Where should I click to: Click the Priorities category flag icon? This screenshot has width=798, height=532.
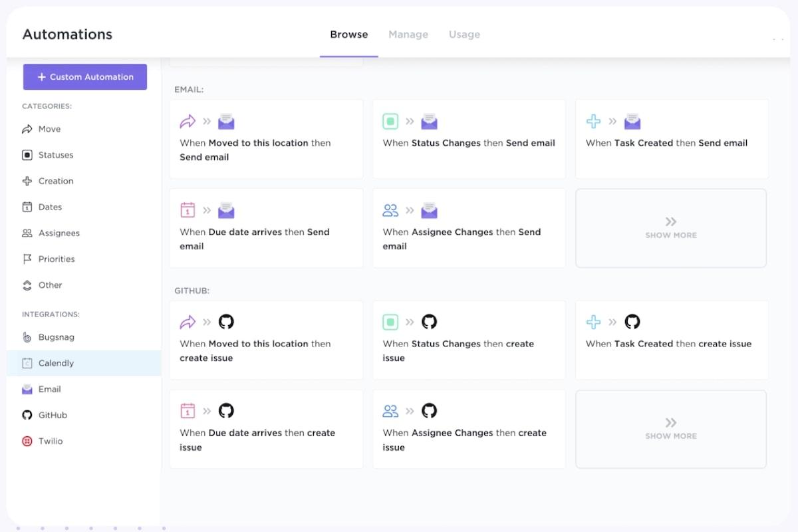click(27, 259)
